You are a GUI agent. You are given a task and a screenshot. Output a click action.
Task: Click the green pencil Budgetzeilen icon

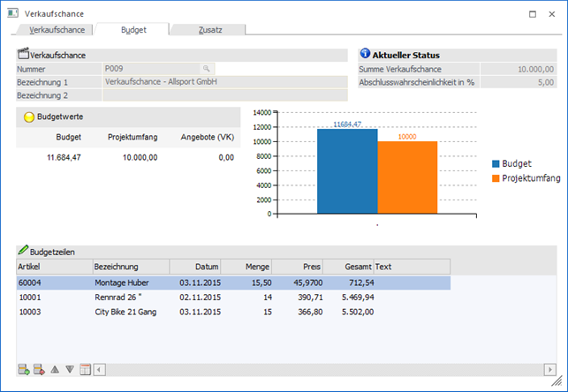point(23,251)
